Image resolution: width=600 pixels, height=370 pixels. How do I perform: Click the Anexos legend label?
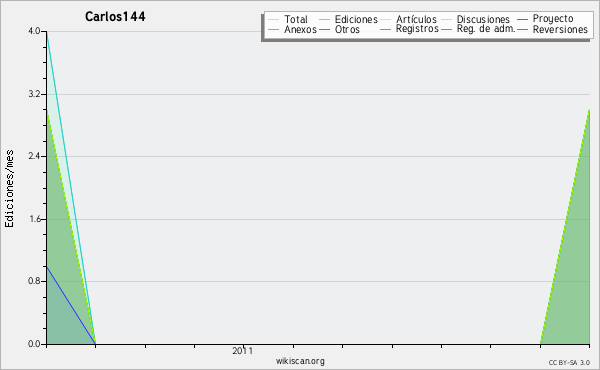point(300,29)
